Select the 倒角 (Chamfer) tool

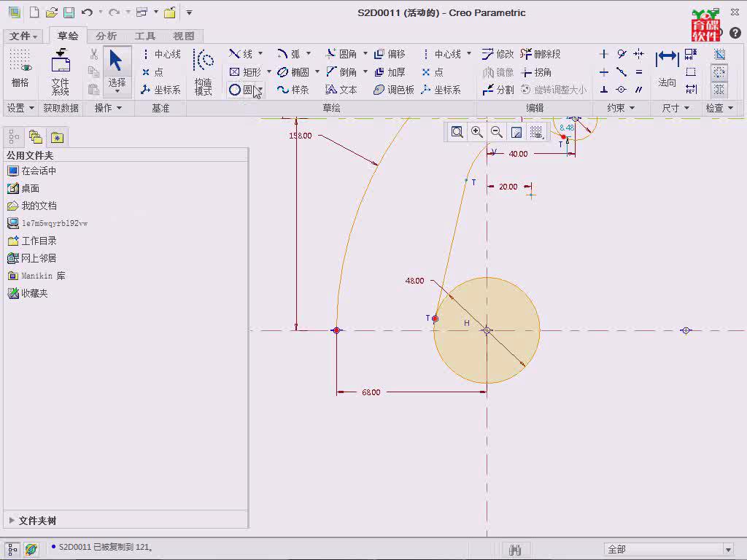pos(341,72)
